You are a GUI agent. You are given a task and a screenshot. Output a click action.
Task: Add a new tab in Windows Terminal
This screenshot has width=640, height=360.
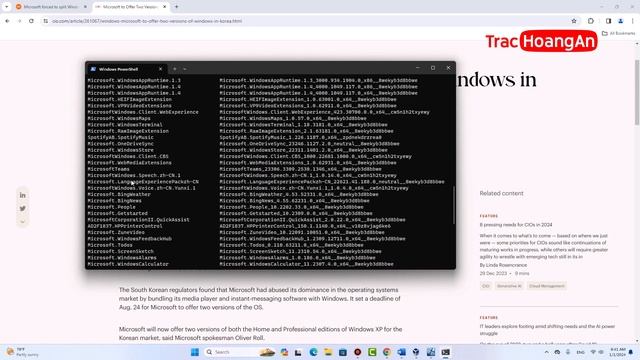[x=175, y=69]
